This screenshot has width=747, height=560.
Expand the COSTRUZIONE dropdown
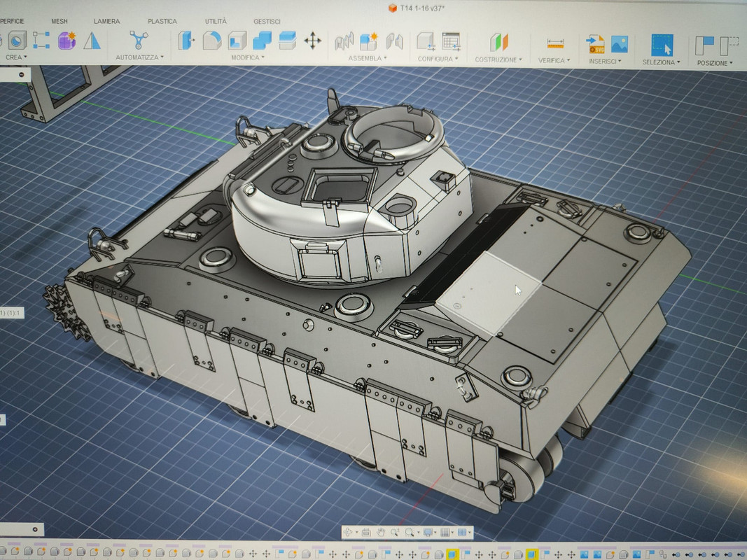click(498, 60)
